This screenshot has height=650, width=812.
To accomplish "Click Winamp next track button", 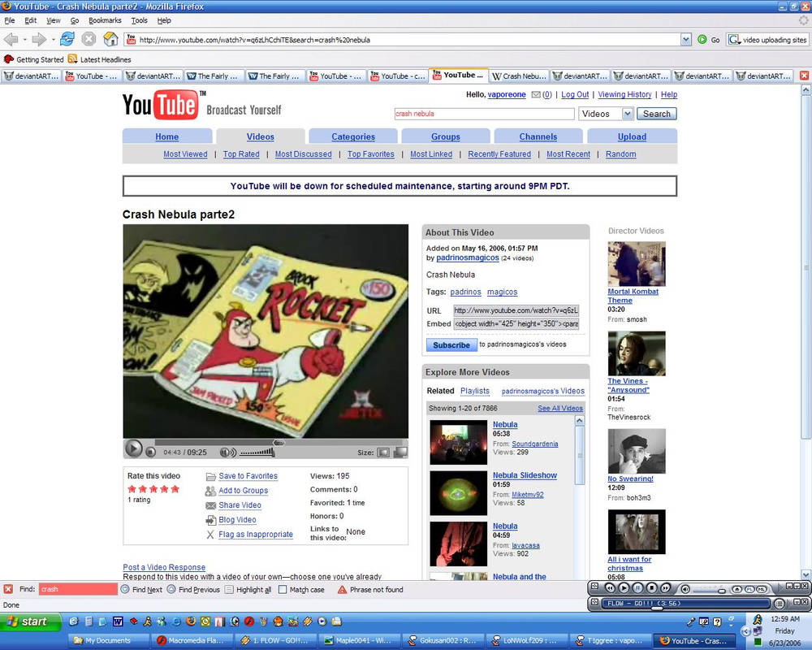I will [x=666, y=587].
